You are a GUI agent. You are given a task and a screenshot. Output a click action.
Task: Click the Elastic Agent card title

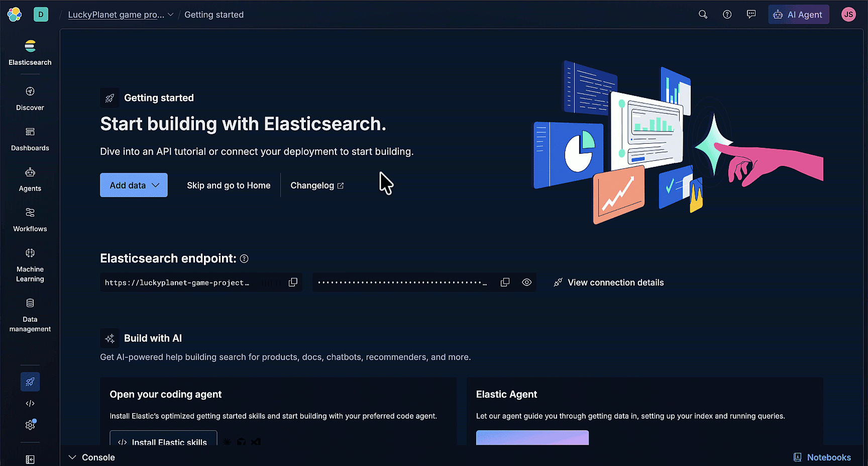point(506,395)
